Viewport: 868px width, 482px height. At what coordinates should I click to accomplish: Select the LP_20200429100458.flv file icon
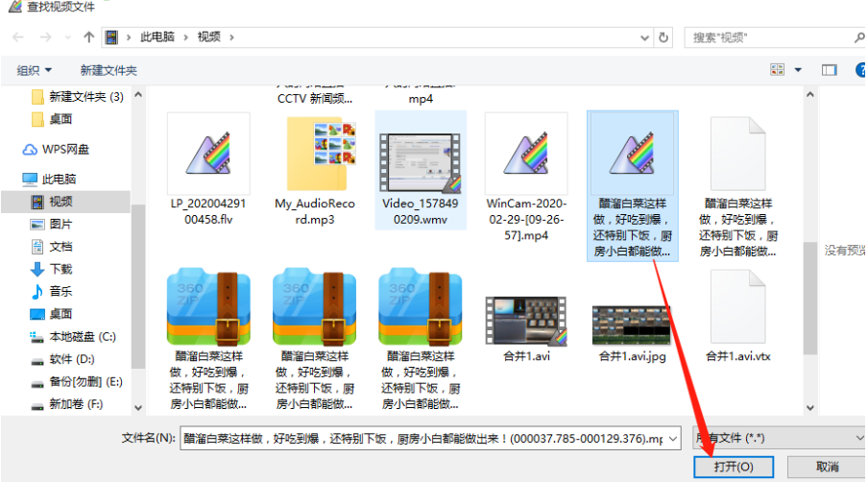coord(208,154)
